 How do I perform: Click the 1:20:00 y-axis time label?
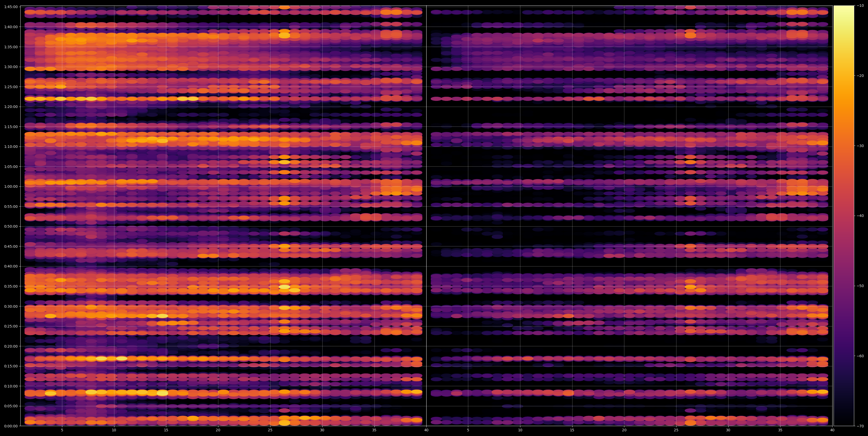(x=11, y=107)
